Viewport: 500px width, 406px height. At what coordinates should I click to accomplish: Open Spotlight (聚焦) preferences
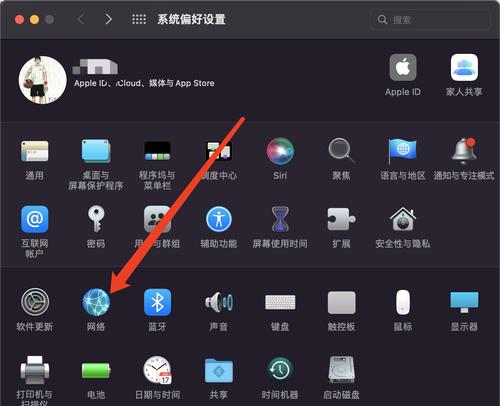point(341,151)
